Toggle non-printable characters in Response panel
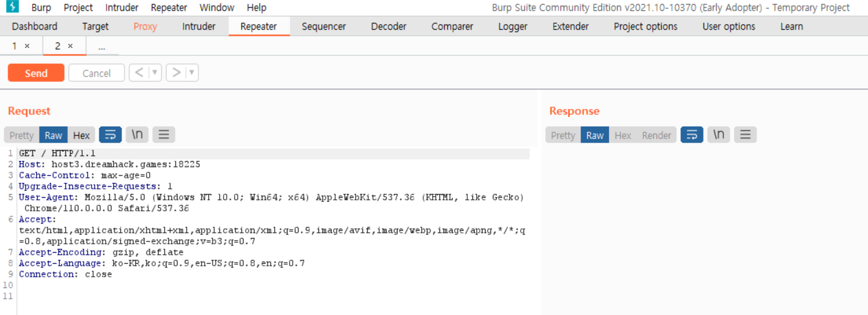The image size is (868, 315). (x=719, y=135)
